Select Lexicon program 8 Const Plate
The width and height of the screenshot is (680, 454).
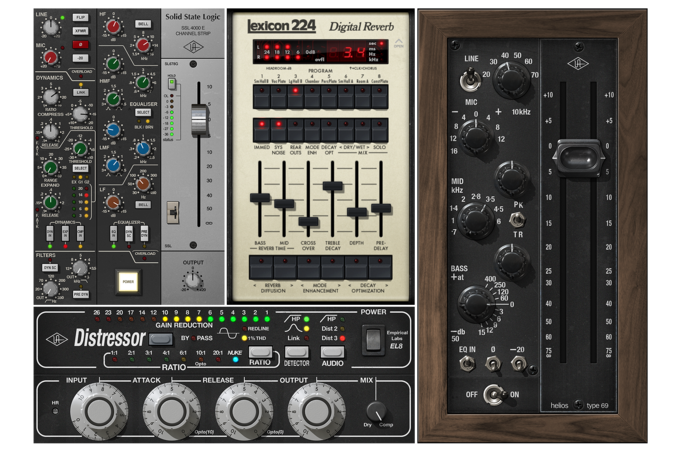pos(380,96)
